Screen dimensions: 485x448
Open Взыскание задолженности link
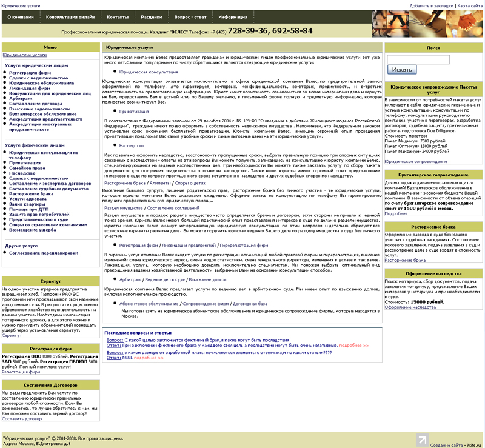pos(39,109)
